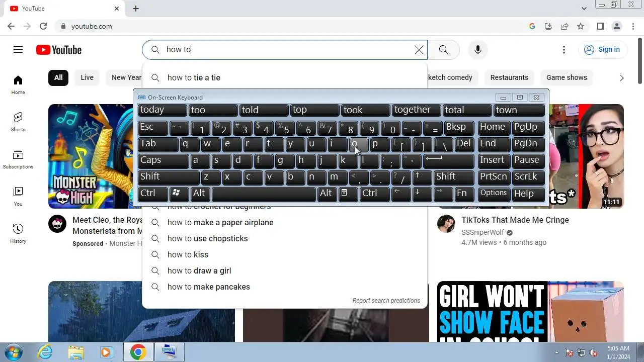This screenshot has height=362, width=644.
Task: Bookmark this page with the star icon
Action: 581,26
